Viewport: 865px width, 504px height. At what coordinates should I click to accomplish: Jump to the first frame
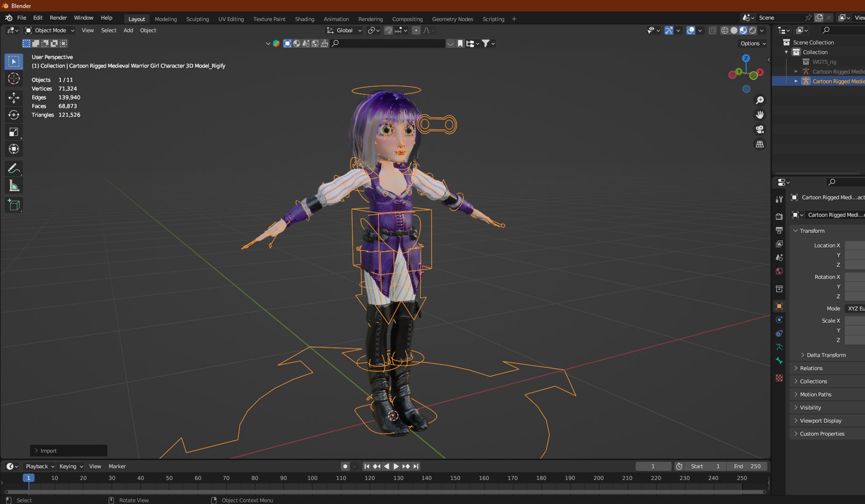click(x=367, y=466)
